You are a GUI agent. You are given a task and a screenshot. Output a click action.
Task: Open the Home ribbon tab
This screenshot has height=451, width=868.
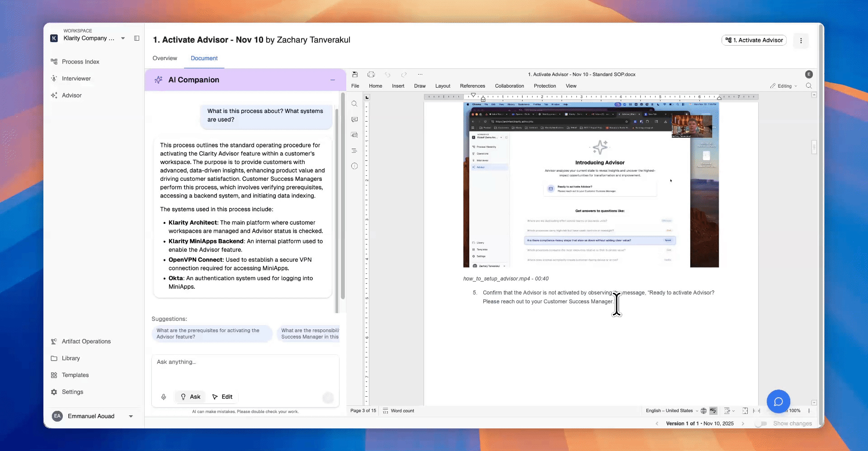point(375,86)
